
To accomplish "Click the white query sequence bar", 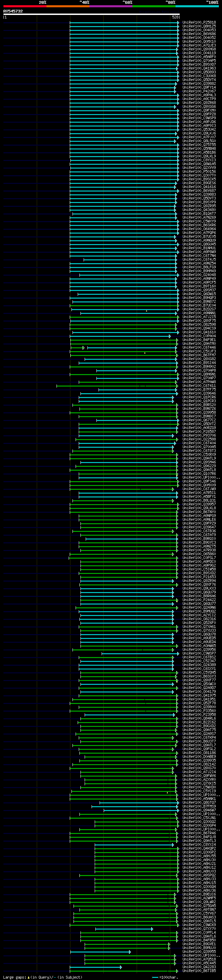I will tap(92, 14).
